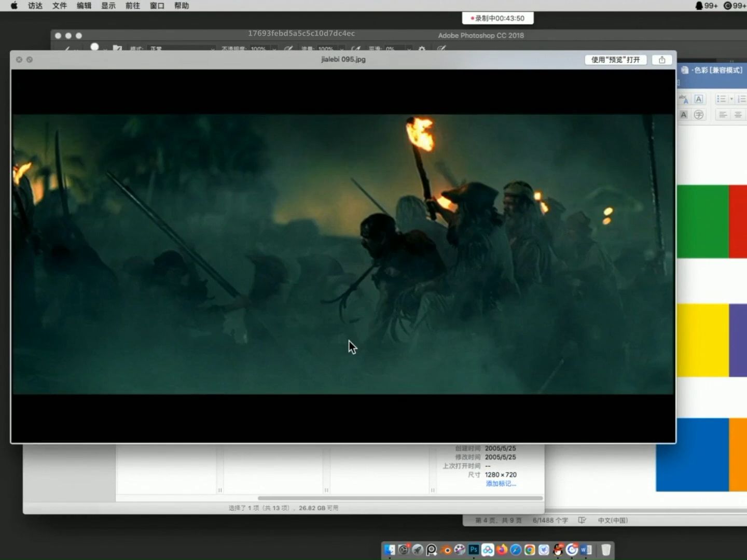Open System Preferences from the Dock
The width and height of the screenshot is (747, 560).
point(404,550)
